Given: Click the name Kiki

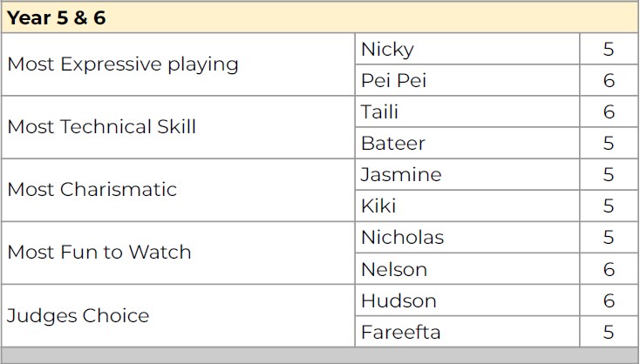Looking at the screenshot, I should click(378, 206).
